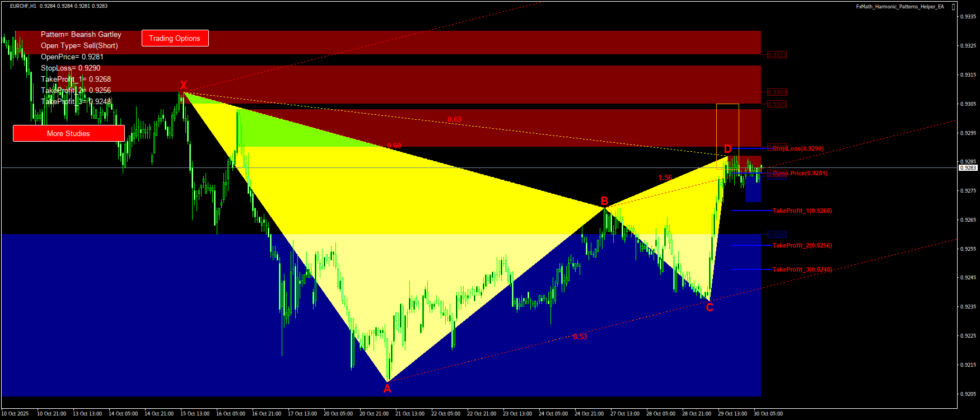The width and height of the screenshot is (980, 420).
Task: Click the 0.69 ratio label on XD line
Action: [x=455, y=119]
